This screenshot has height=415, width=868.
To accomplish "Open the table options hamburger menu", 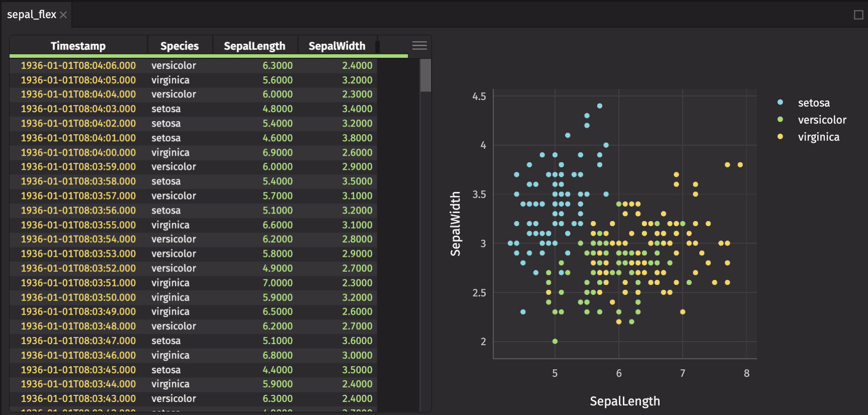I will (419, 46).
